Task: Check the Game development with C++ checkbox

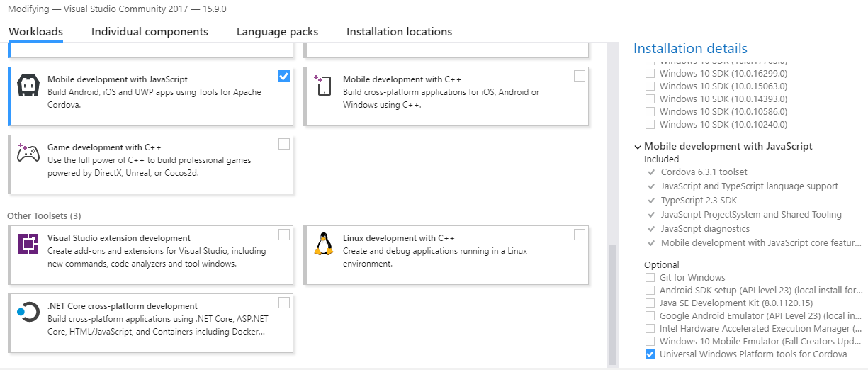Action: (284, 144)
